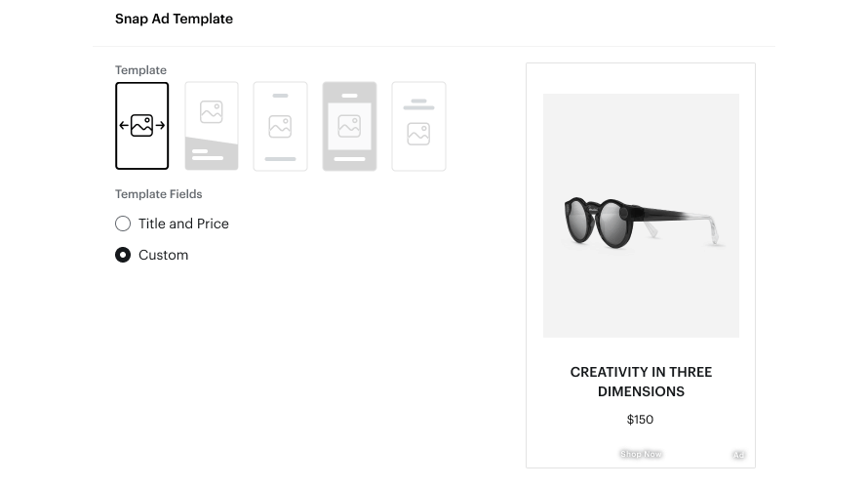Click the $150 price in the preview

coord(640,420)
